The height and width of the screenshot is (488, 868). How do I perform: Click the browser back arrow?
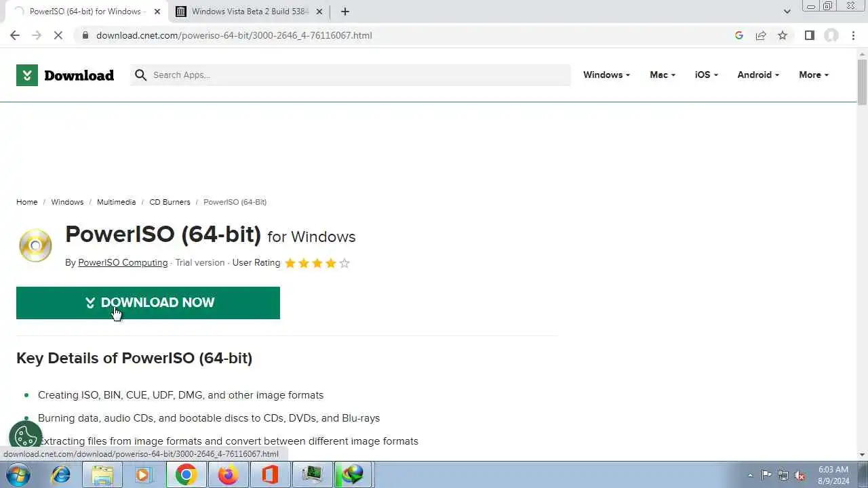click(x=15, y=35)
